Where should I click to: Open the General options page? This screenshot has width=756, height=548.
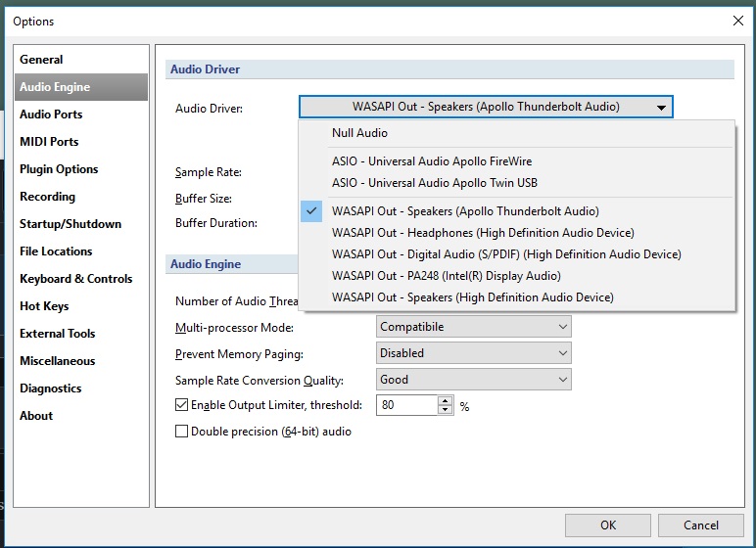pos(81,60)
